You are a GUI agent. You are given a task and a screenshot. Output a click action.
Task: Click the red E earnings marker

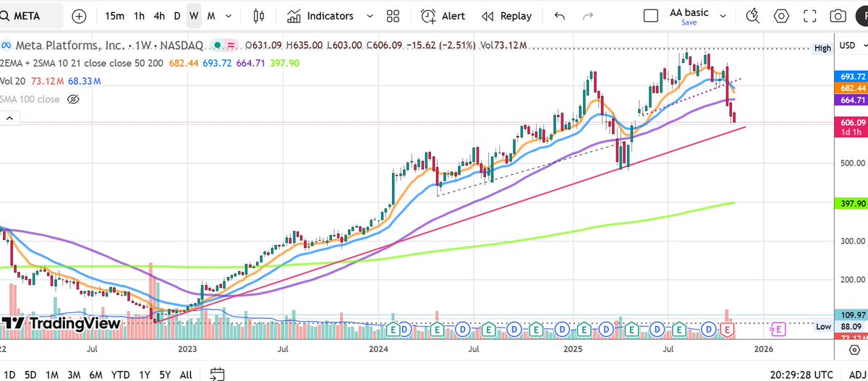click(728, 329)
